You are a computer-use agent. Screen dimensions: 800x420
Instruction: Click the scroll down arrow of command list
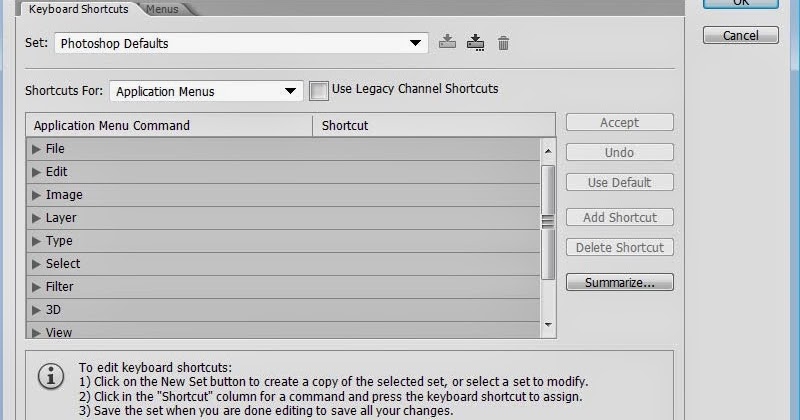point(548,325)
